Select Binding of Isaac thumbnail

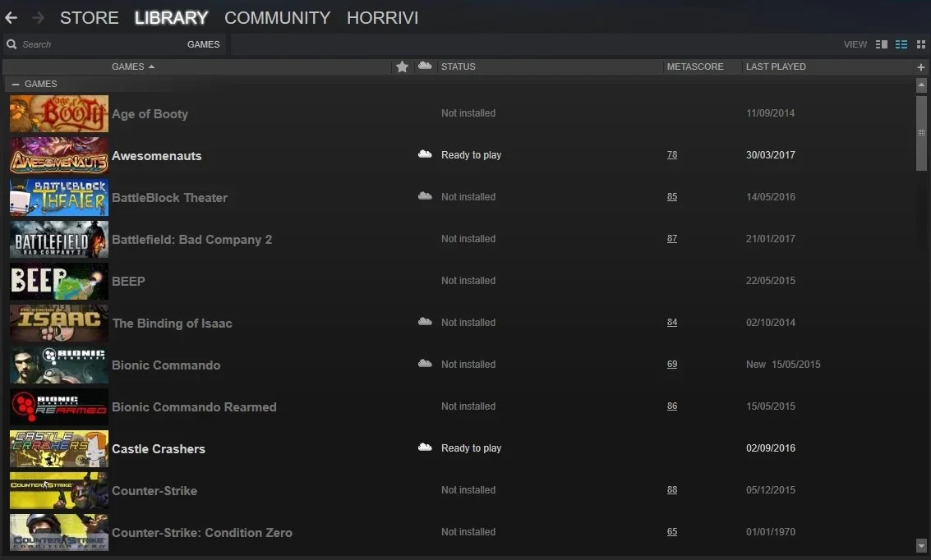(x=59, y=324)
